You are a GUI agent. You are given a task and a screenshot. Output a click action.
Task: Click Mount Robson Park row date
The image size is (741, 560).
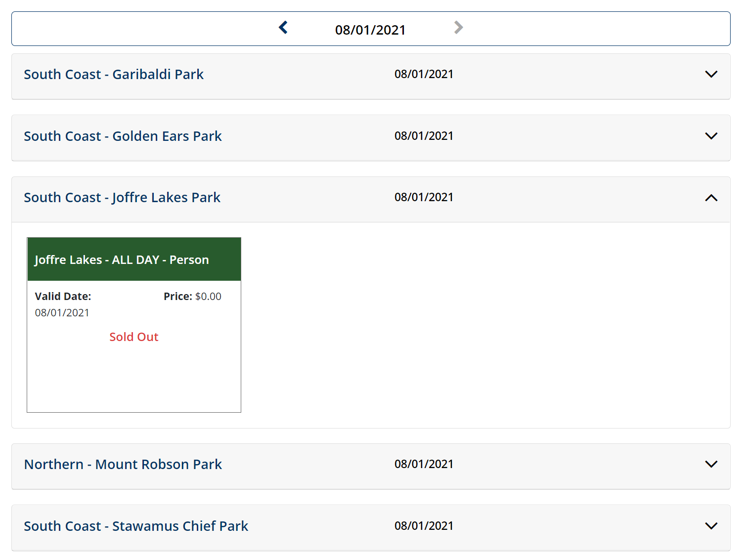pyautogui.click(x=424, y=464)
